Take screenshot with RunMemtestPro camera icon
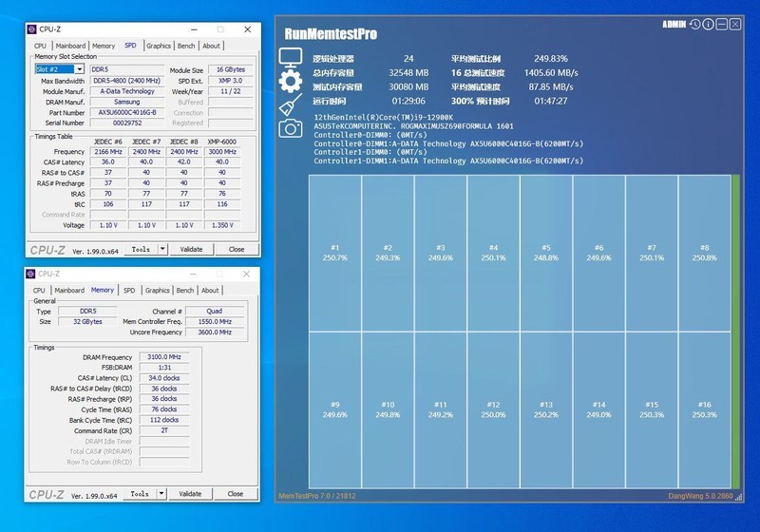Image resolution: width=760 pixels, height=532 pixels. [291, 128]
